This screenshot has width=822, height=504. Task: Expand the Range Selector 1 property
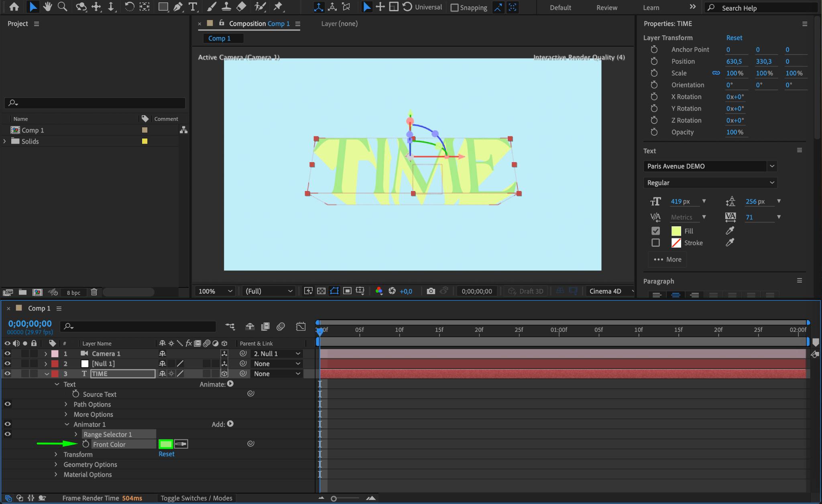click(x=76, y=434)
